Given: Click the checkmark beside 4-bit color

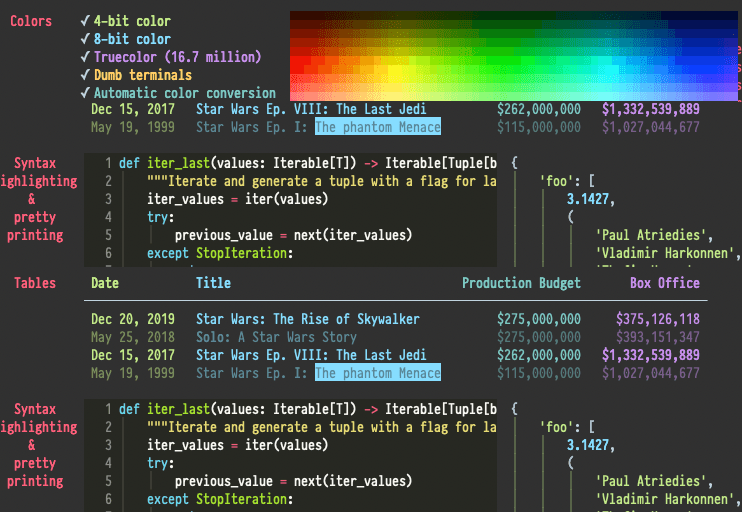Looking at the screenshot, I should 85,21.
